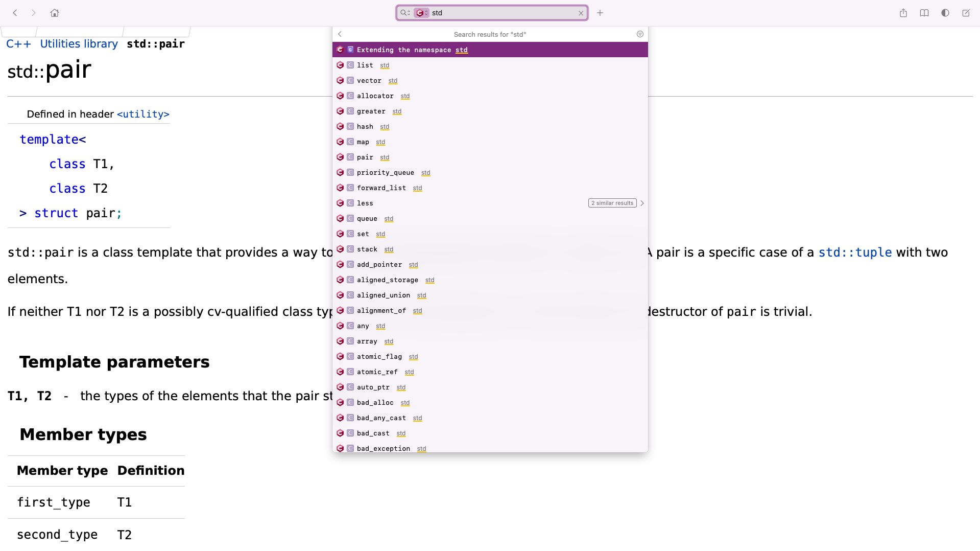Select the greater std result
Image resolution: width=980 pixels, height=551 pixels.
tap(490, 111)
